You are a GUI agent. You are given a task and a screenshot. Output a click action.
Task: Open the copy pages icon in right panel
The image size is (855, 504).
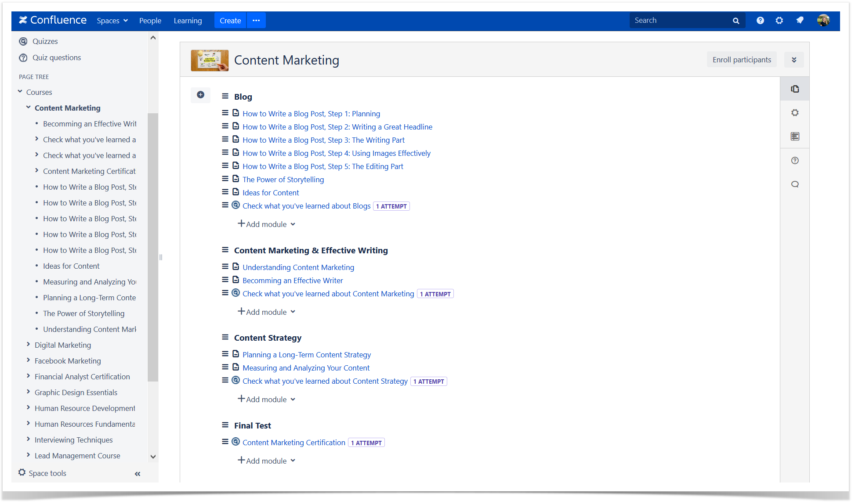click(x=795, y=89)
